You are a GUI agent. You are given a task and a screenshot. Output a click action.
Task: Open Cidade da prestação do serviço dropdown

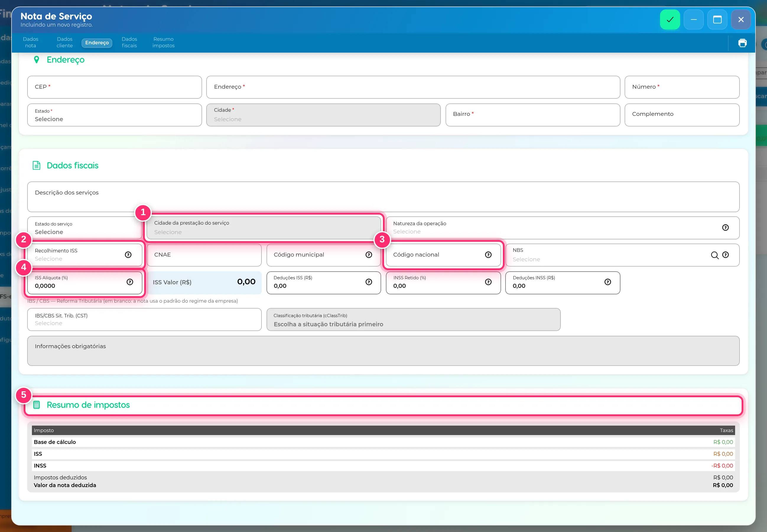(264, 228)
